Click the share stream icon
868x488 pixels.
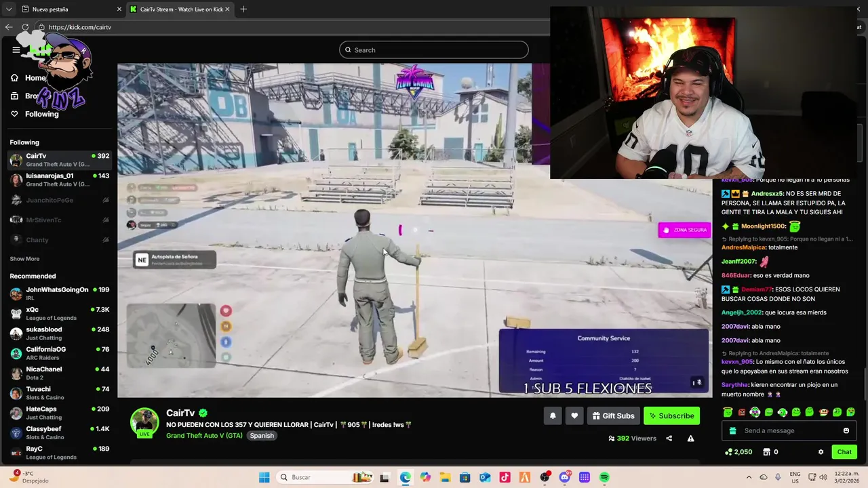(x=669, y=439)
